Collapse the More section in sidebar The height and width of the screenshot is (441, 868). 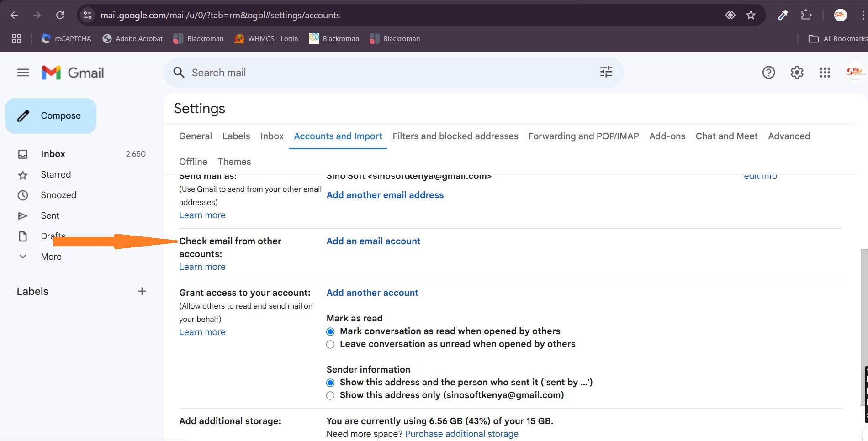tap(23, 257)
